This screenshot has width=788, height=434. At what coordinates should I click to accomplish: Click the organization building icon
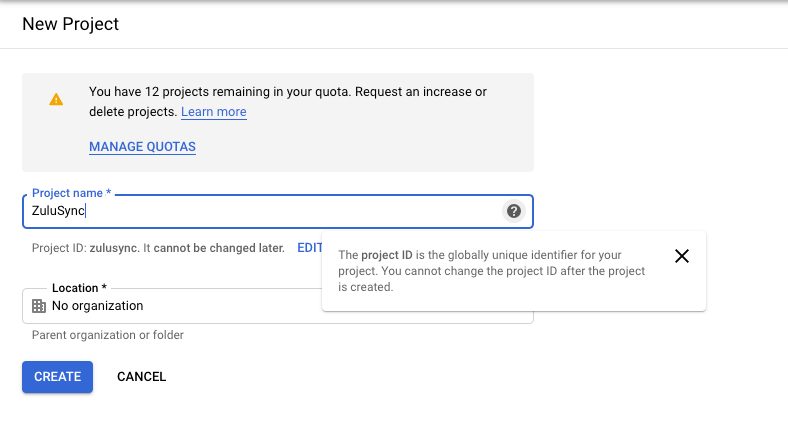click(x=39, y=306)
